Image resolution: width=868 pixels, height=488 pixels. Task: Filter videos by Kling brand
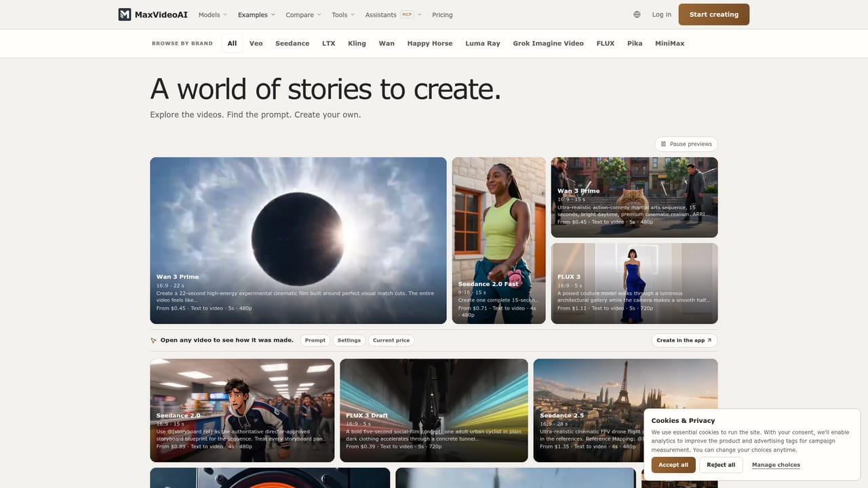[x=357, y=43]
